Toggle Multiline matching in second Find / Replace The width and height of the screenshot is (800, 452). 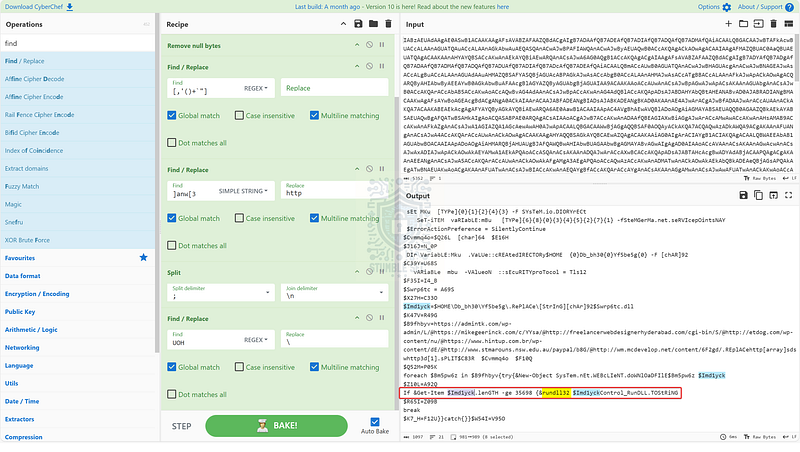coord(314,218)
